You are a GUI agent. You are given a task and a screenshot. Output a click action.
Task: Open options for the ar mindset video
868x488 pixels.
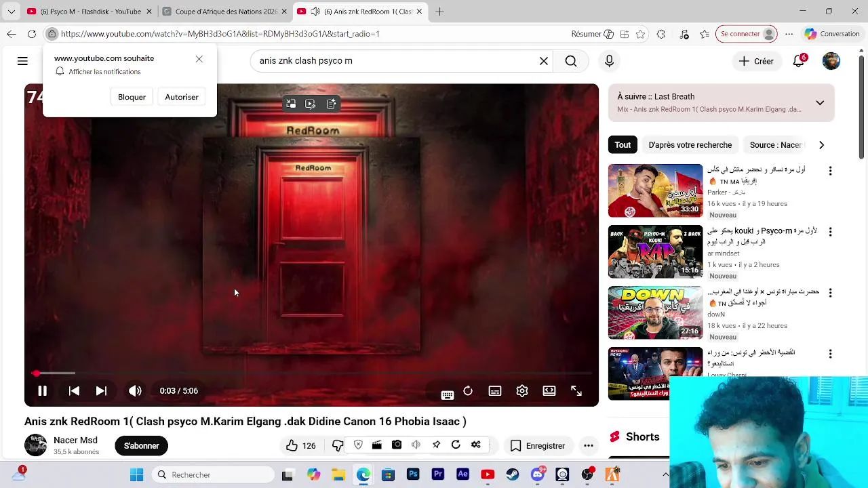830,232
